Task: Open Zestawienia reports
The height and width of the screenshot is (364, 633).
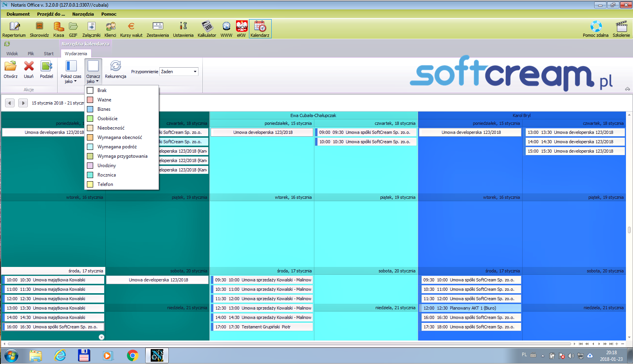Action: (x=158, y=29)
